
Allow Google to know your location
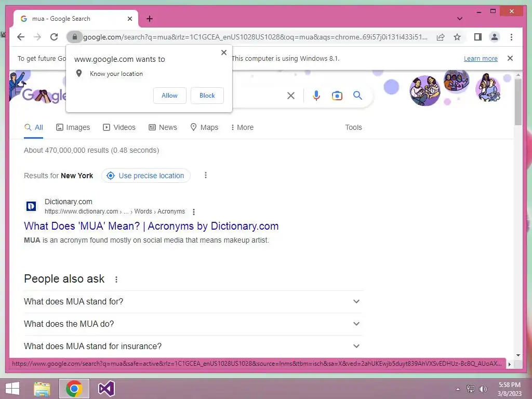pos(170,96)
